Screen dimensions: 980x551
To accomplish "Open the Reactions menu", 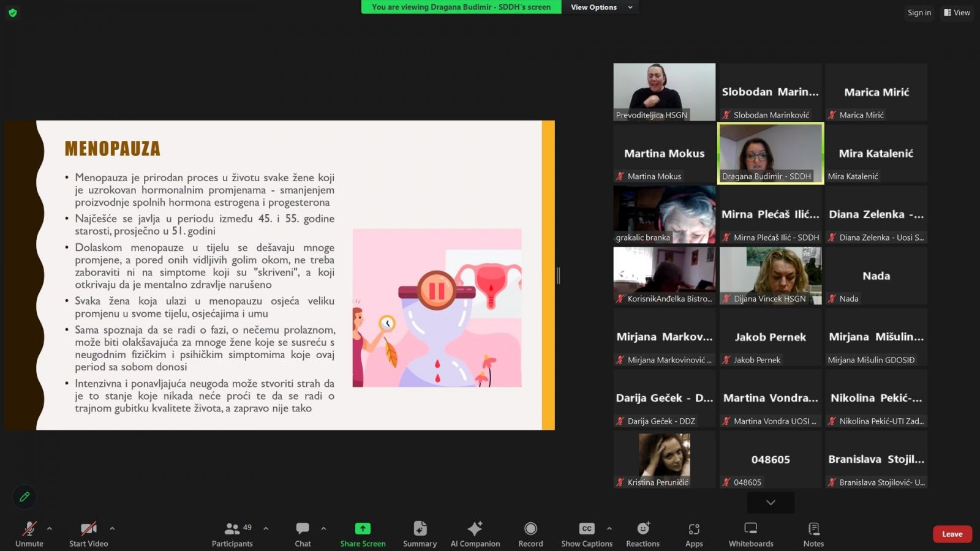I will pyautogui.click(x=643, y=533).
